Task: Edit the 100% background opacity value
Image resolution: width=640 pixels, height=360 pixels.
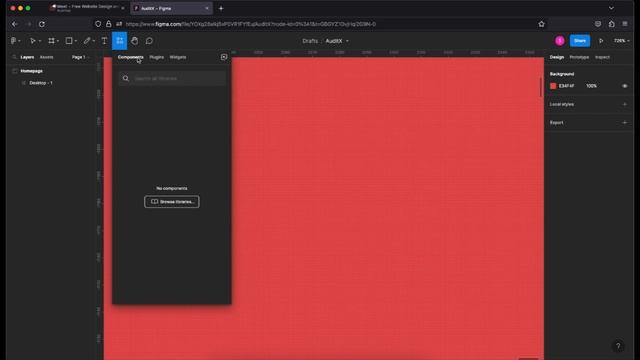Action: pyautogui.click(x=591, y=86)
